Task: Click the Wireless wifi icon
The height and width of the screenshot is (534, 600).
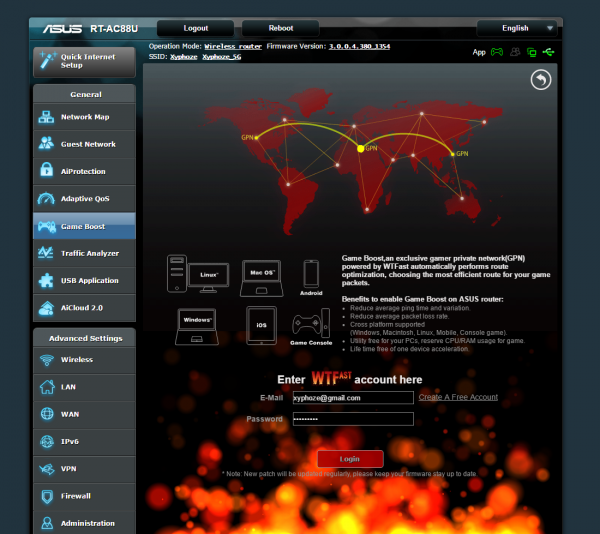Action: click(47, 360)
